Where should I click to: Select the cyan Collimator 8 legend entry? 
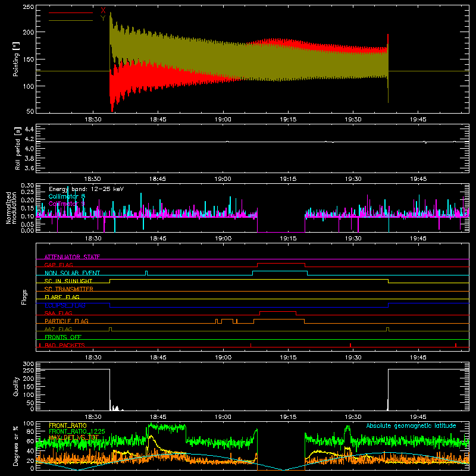pyautogui.click(x=67, y=196)
